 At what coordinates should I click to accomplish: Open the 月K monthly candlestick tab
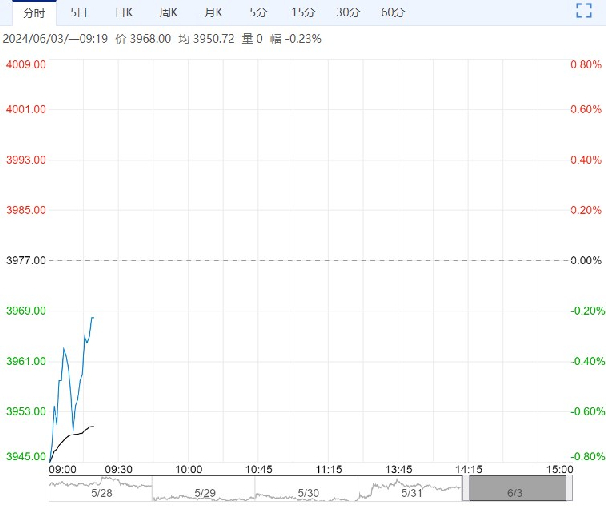pyautogui.click(x=212, y=12)
